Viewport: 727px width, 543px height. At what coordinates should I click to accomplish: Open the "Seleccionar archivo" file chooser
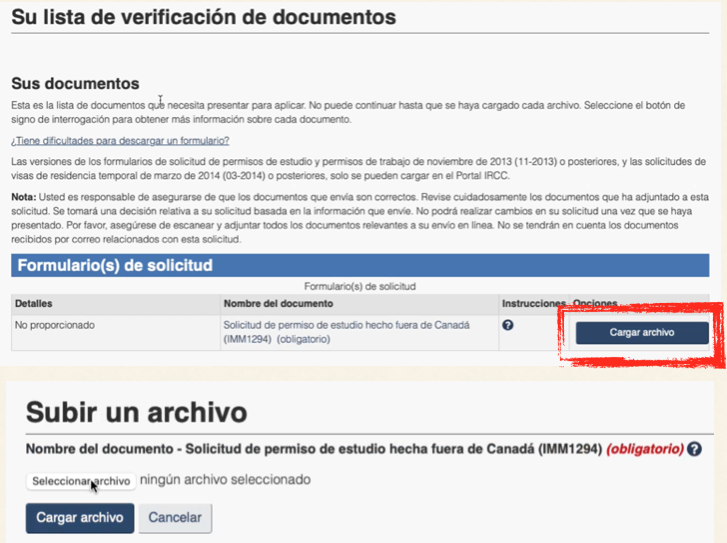click(x=80, y=481)
